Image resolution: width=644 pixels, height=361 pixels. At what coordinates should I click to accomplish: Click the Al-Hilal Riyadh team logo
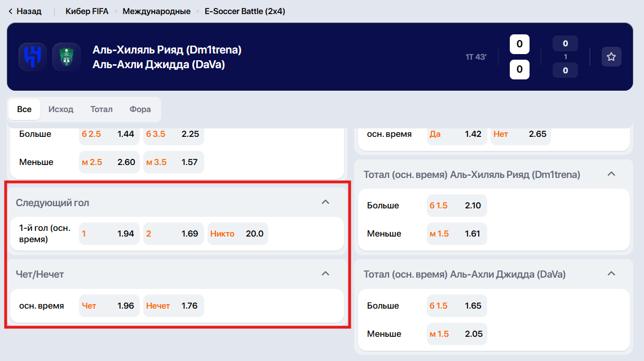pos(33,57)
